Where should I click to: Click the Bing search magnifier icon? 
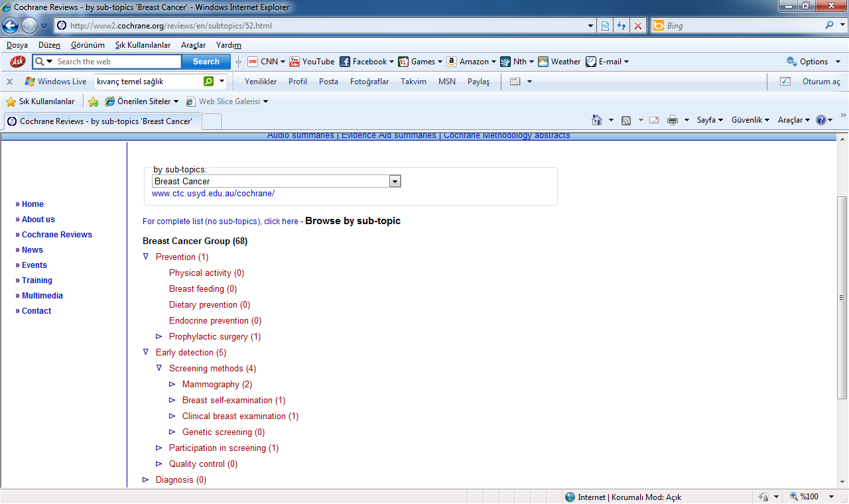(x=830, y=25)
